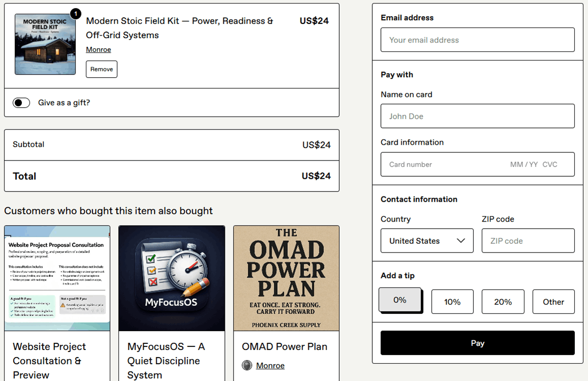This screenshot has height=381, width=588.
Task: Click Monroe avatar icon under OMAD Power Plan
Action: 247,365
